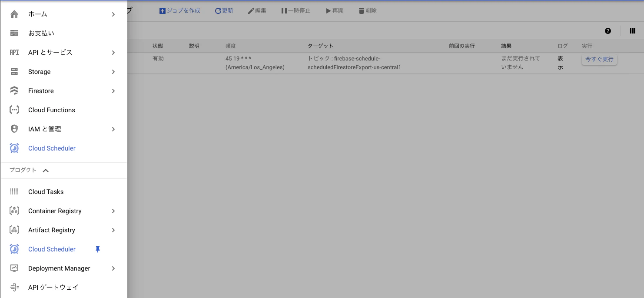Image resolution: width=644 pixels, height=298 pixels.
Task: Expand the Storage submenu chevron
Action: (x=113, y=72)
